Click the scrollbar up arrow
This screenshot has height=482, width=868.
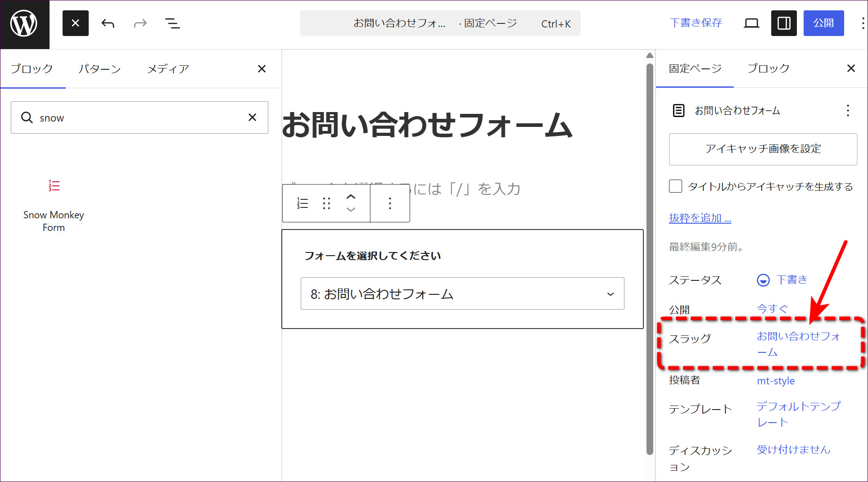click(650, 55)
